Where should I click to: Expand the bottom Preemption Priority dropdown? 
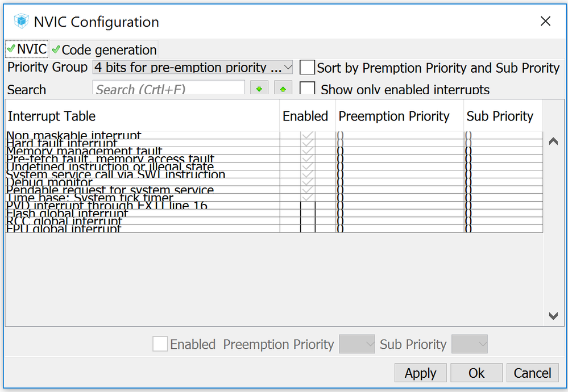357,344
